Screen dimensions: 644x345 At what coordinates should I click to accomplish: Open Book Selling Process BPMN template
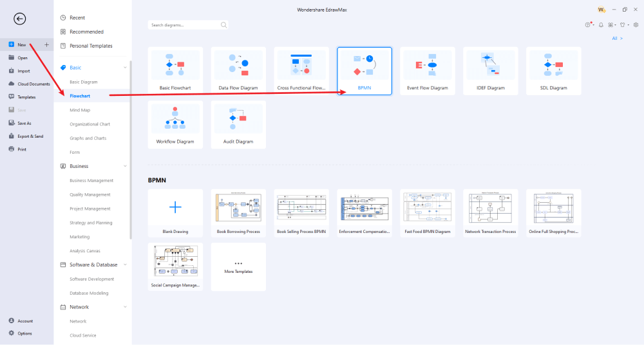click(301, 213)
